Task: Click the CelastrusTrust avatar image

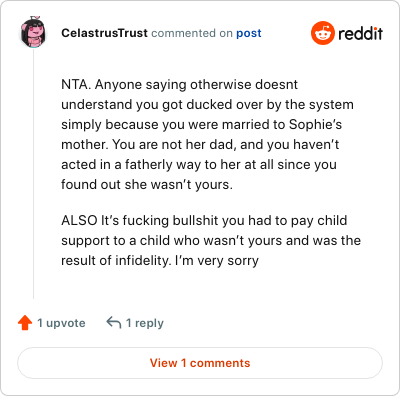Action: (x=33, y=33)
